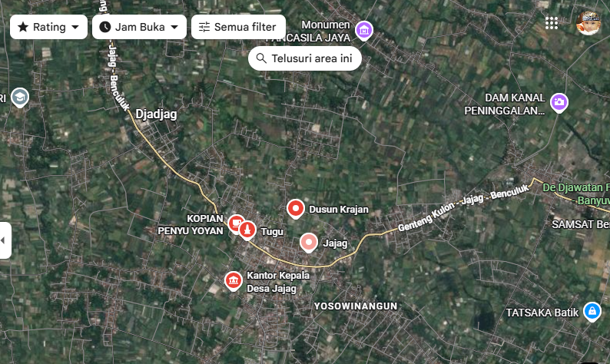Select the Monumen Pancasila Jaya museum marker

[x=364, y=31]
